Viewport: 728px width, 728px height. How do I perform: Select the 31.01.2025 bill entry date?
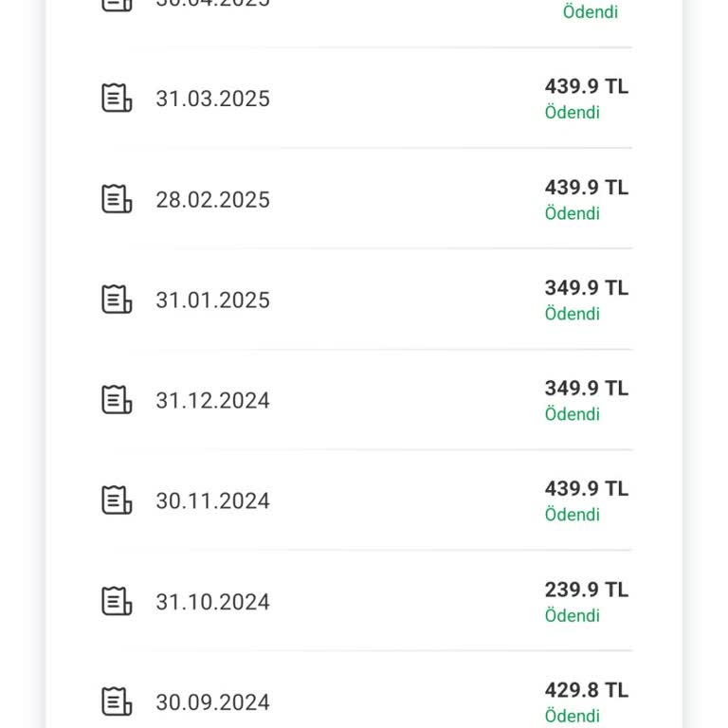(x=212, y=300)
